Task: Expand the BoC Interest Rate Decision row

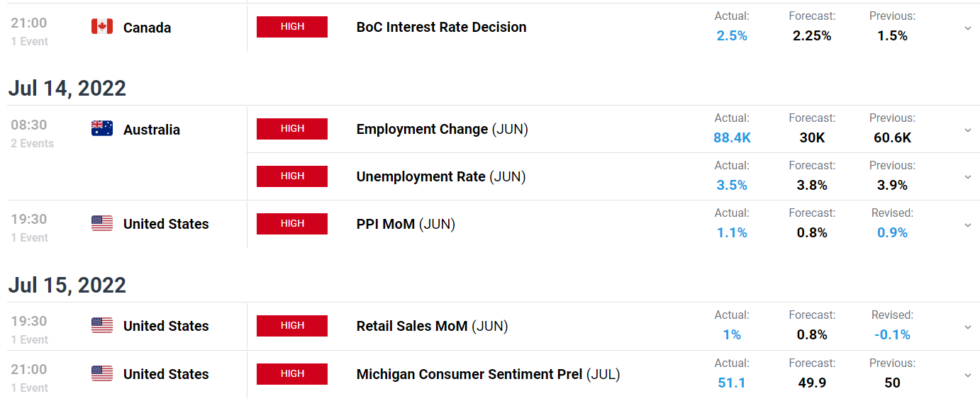Action: tap(968, 28)
